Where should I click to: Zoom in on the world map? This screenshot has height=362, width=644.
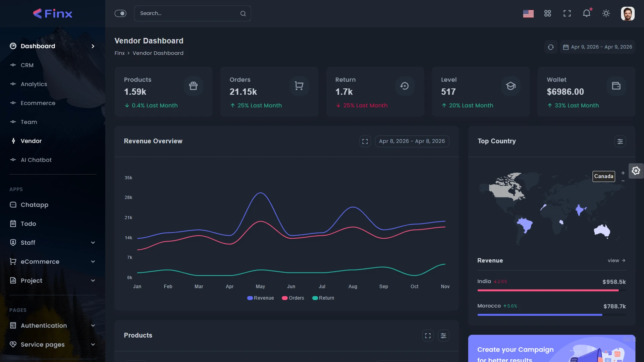[x=623, y=173]
